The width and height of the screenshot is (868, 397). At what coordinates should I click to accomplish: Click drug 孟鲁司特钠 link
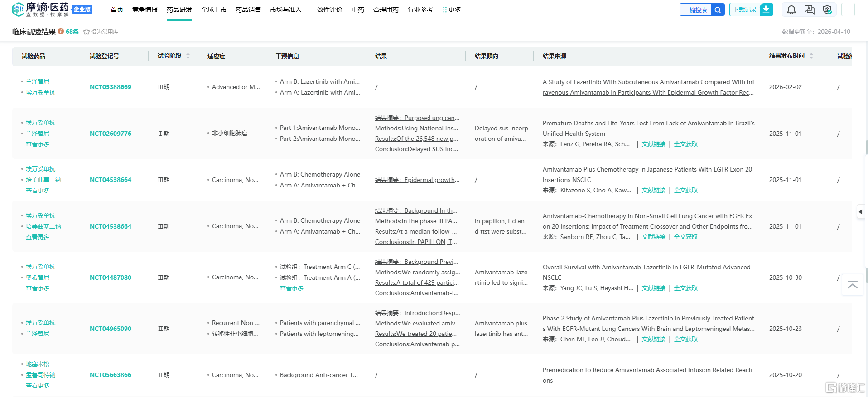coord(41,375)
